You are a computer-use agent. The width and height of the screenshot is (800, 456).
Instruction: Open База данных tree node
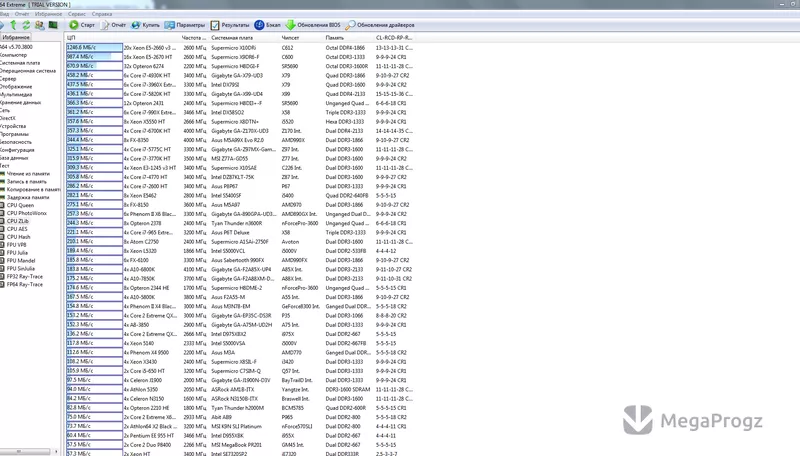point(14,158)
